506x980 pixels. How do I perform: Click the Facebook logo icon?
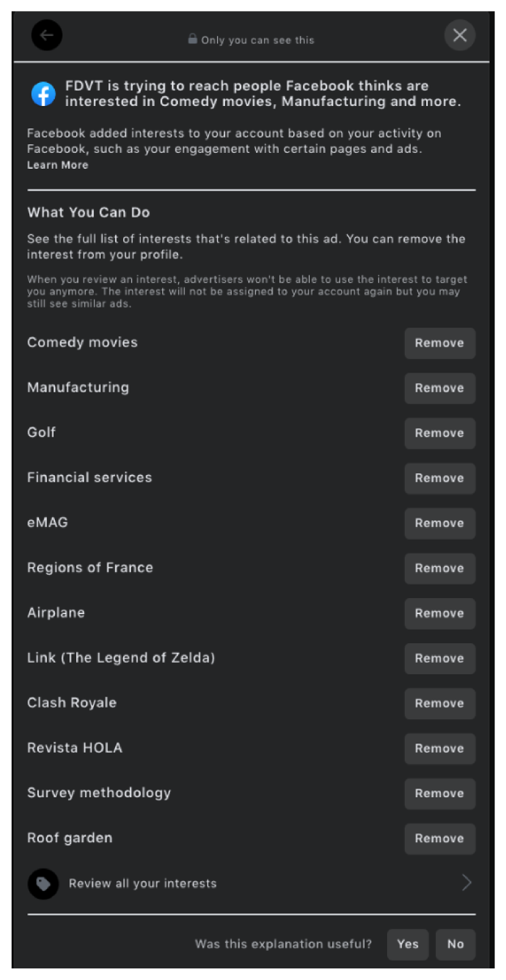coord(43,94)
